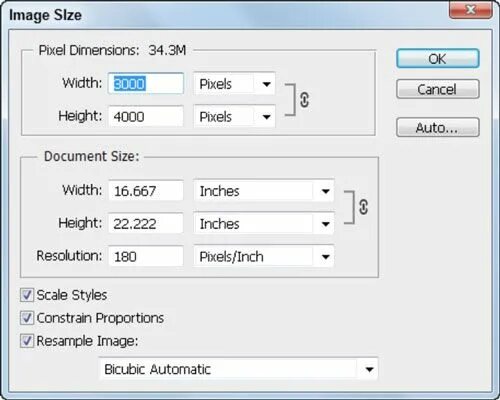
Task: Open the Auto... resolution options
Action: click(x=438, y=127)
